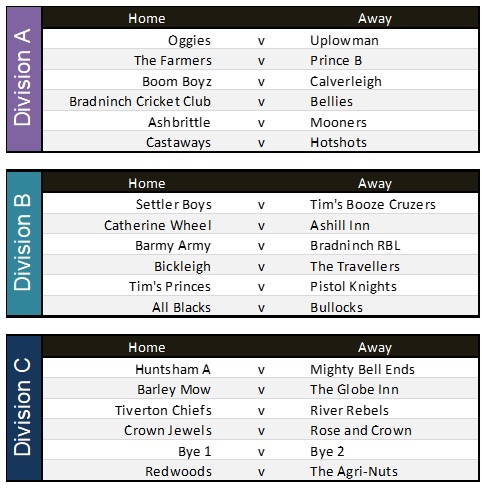Select the Catherine Wheel home team
This screenshot has height=495, width=482.
point(158,226)
